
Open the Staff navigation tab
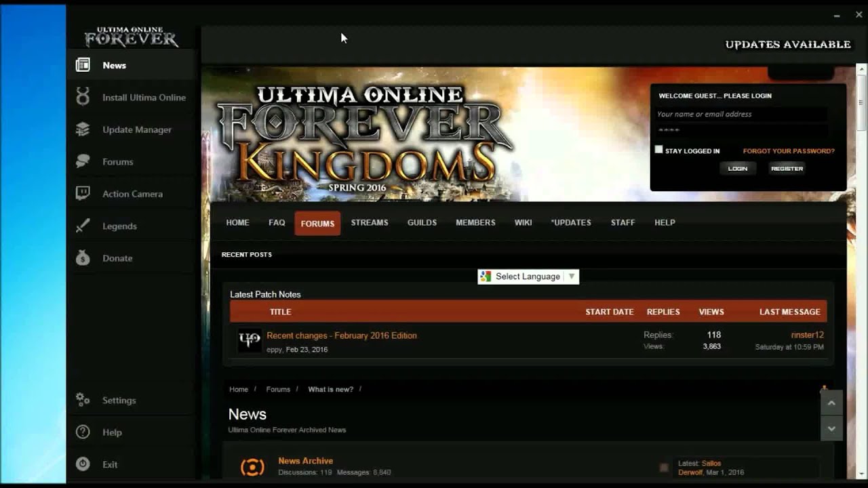pos(623,222)
